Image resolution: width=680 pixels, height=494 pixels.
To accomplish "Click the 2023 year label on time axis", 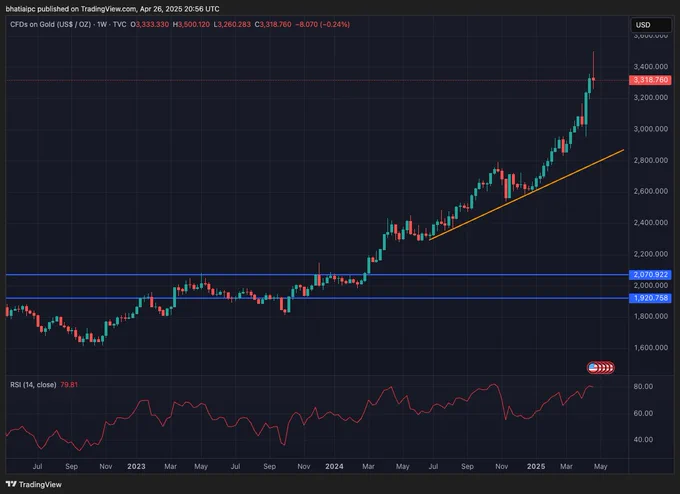I will coord(136,466).
